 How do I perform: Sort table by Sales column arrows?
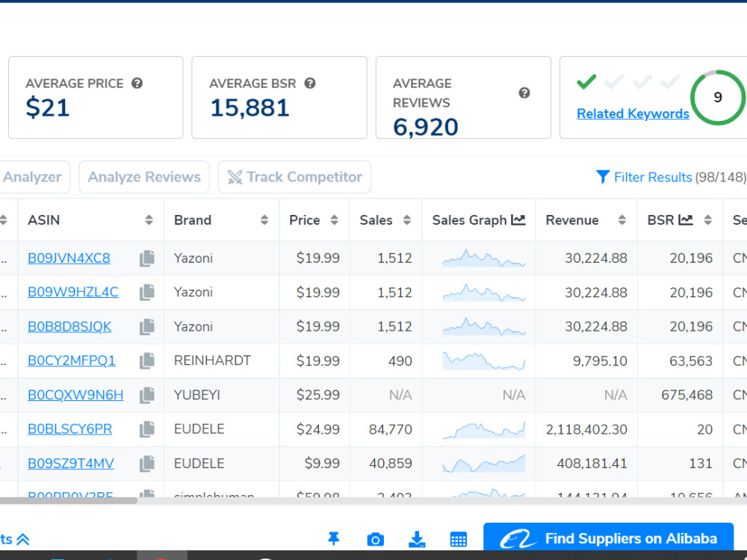tap(407, 220)
